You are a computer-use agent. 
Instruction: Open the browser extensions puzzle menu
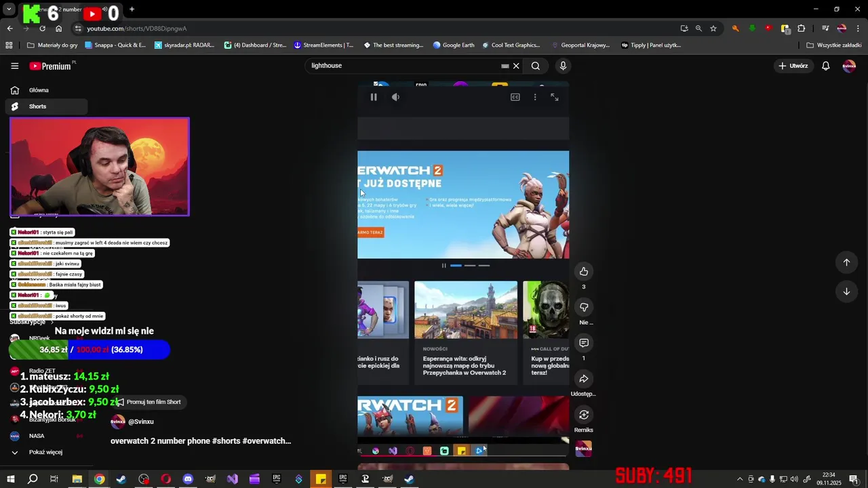pos(802,28)
